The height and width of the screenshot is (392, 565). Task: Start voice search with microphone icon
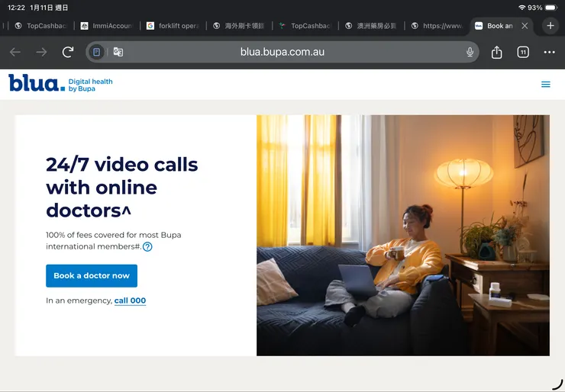470,52
